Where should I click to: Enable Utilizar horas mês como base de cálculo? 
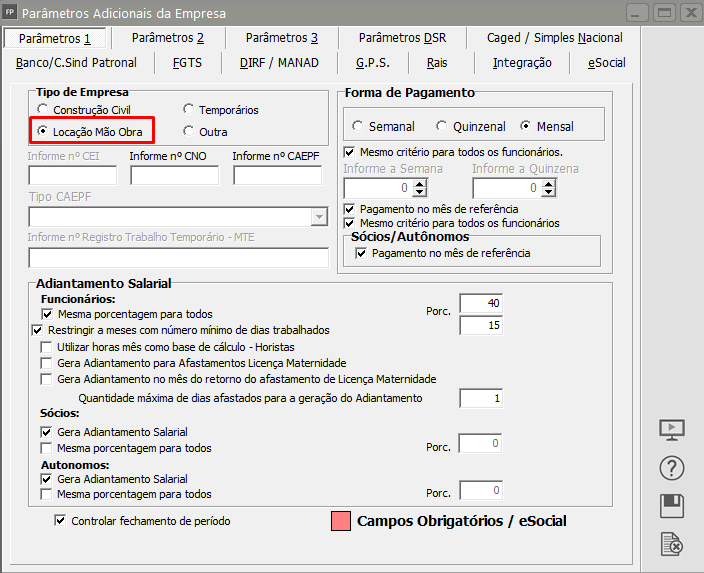47,346
